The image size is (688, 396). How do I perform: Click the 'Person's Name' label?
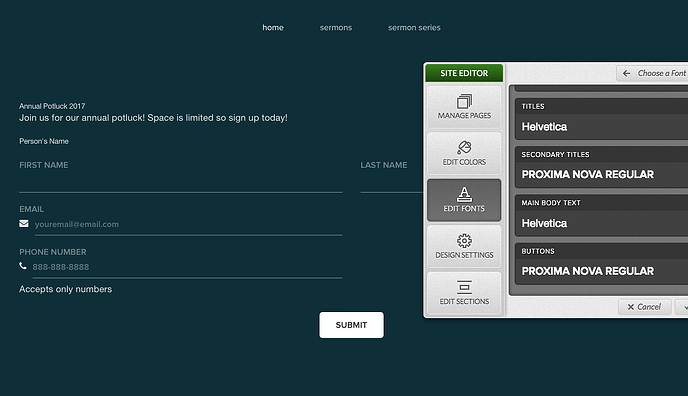(44, 141)
